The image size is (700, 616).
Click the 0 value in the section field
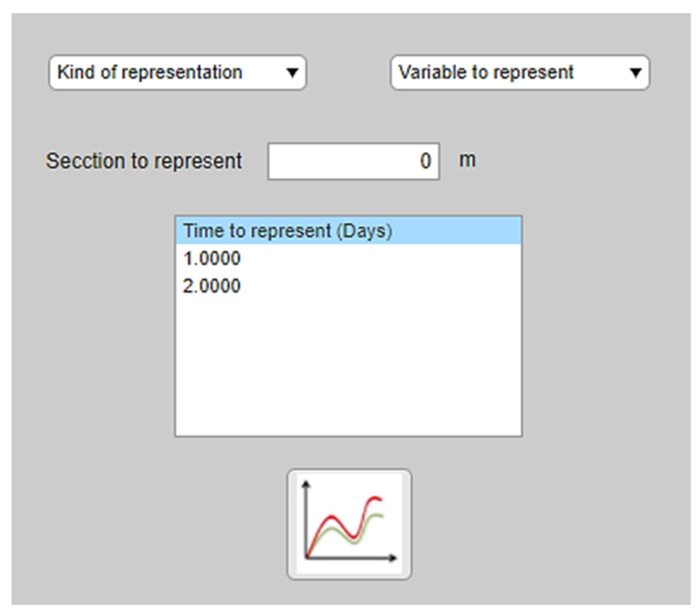point(425,161)
